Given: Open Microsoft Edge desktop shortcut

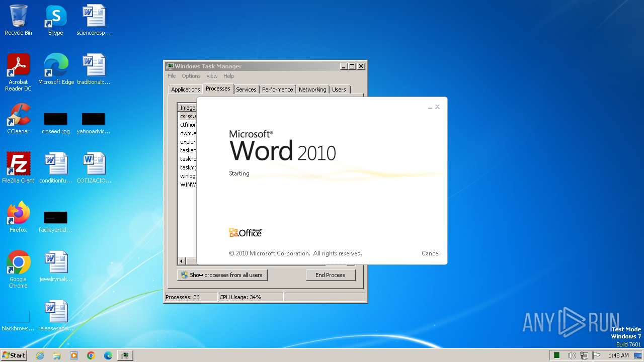Looking at the screenshot, I should pos(56,69).
